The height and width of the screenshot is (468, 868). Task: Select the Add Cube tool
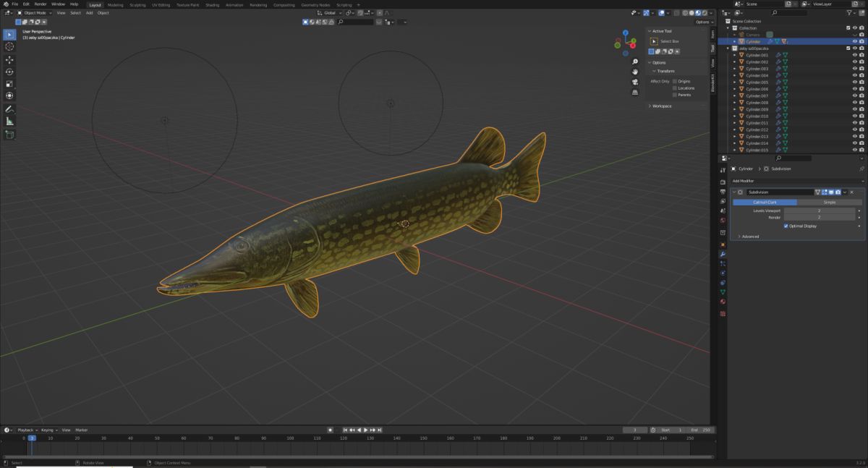pos(10,135)
